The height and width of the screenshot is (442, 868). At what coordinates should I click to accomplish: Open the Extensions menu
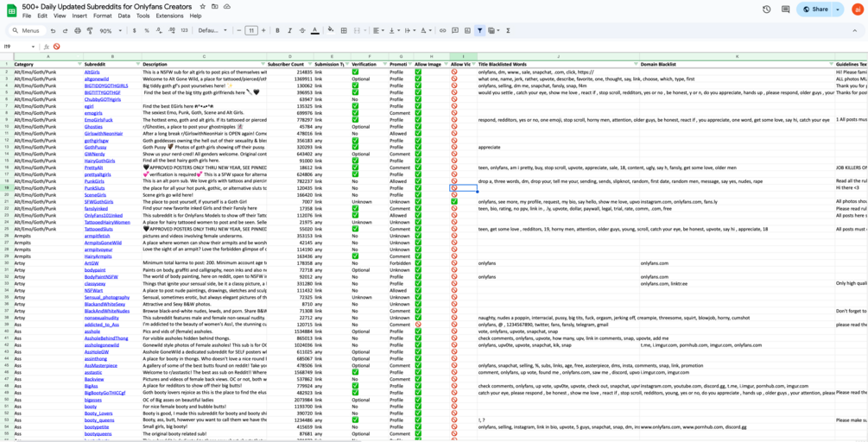pyautogui.click(x=169, y=16)
